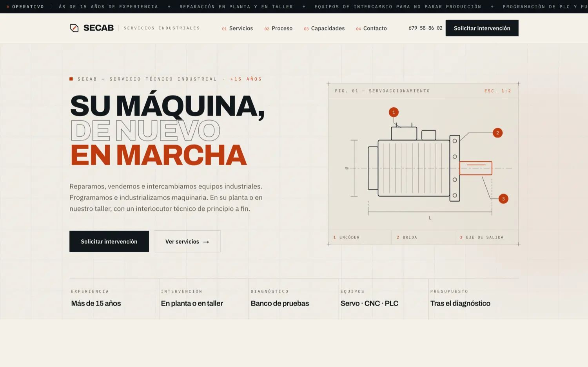Navigate to Contacto

(371, 28)
